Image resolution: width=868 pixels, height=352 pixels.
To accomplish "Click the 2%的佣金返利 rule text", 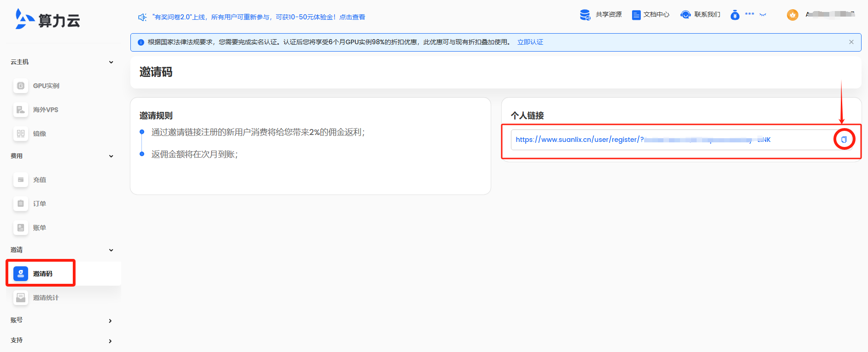I will point(258,132).
